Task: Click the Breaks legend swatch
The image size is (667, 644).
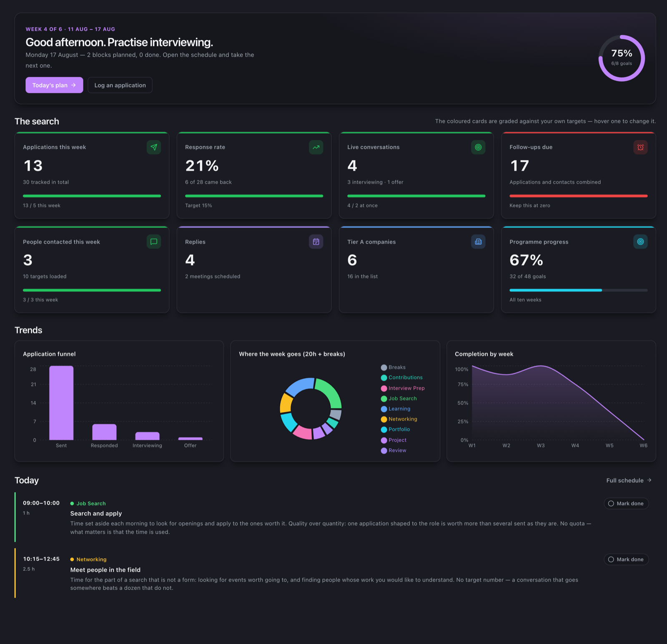Action: tap(384, 367)
